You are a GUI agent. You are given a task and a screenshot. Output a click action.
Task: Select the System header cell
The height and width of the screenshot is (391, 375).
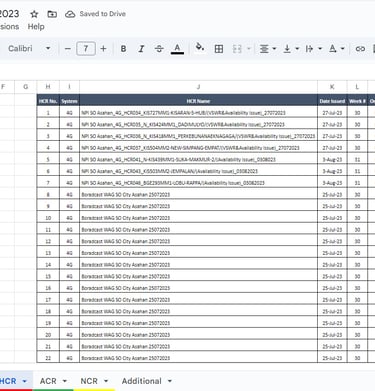[x=69, y=101]
